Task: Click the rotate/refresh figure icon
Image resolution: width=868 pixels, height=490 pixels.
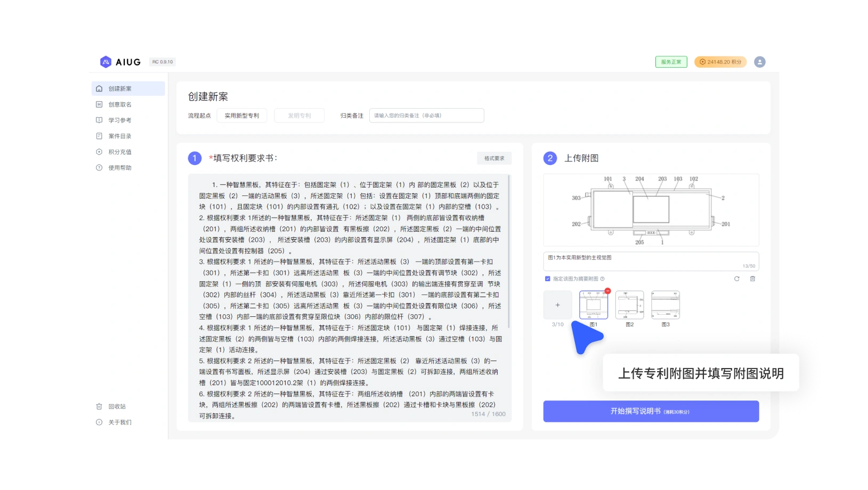Action: (x=736, y=279)
